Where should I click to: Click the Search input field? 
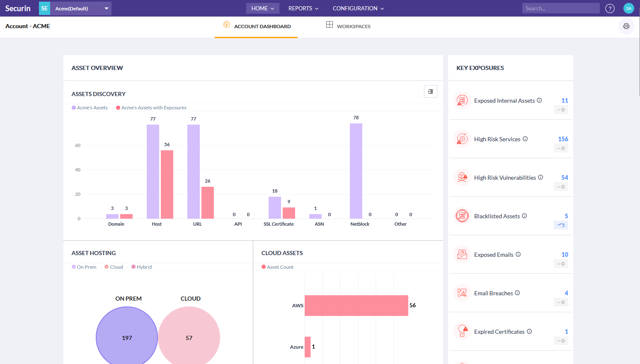click(561, 8)
